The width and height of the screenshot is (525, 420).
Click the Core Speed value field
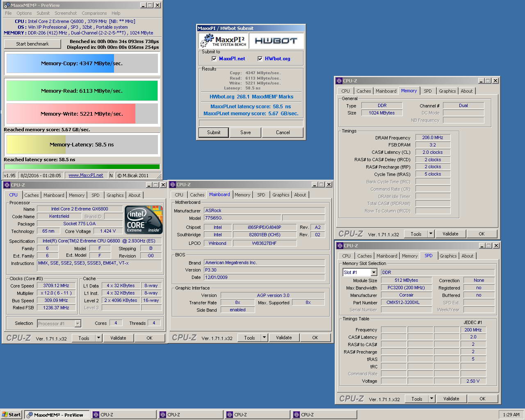tap(56, 285)
